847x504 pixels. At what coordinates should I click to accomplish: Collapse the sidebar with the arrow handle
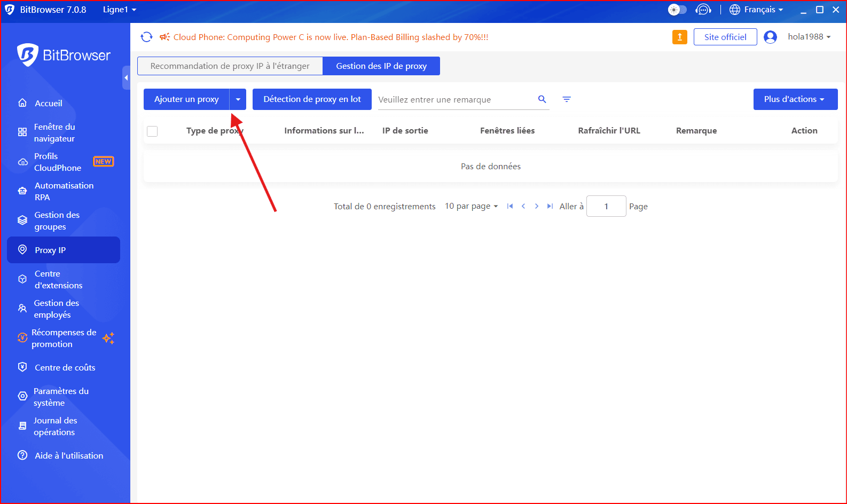126,78
